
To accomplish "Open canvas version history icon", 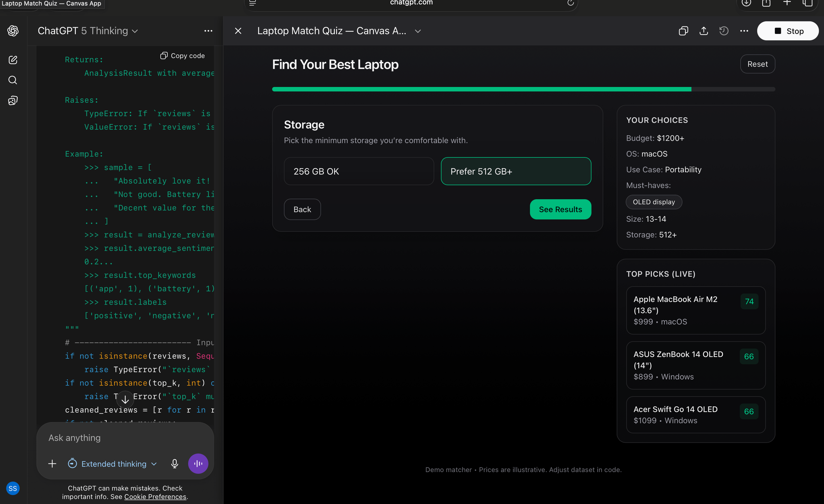I will (724, 31).
